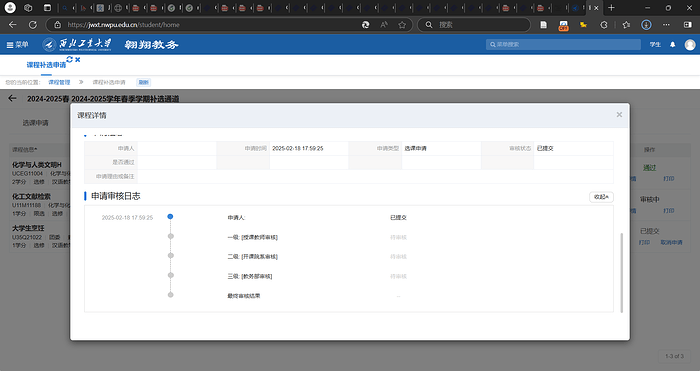
Task: Open the 菜单 hamburger menu
Action: 17,45
